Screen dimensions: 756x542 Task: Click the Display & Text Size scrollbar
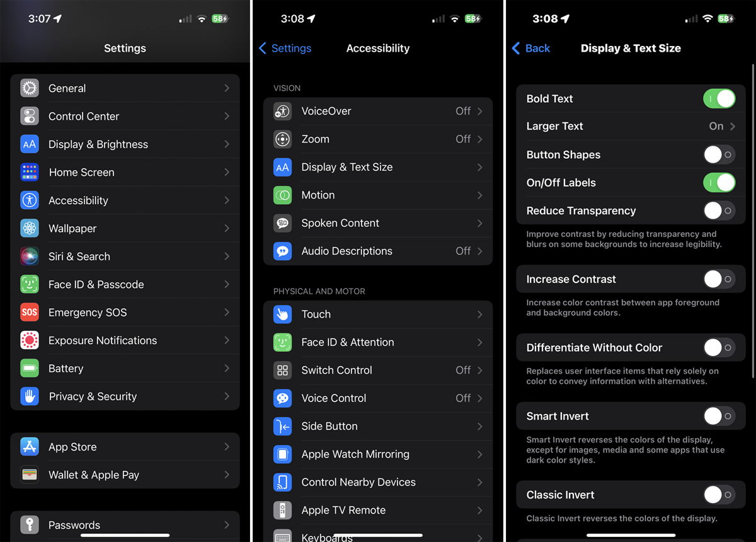(x=753, y=221)
